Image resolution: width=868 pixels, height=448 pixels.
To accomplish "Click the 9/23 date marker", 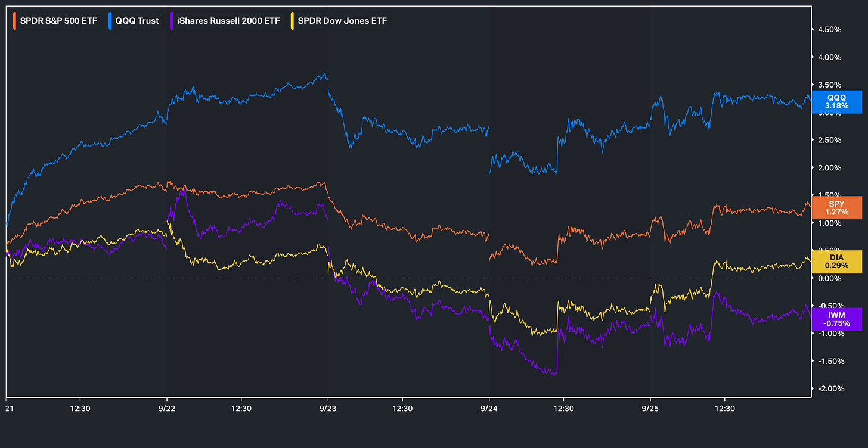I will click(328, 409).
